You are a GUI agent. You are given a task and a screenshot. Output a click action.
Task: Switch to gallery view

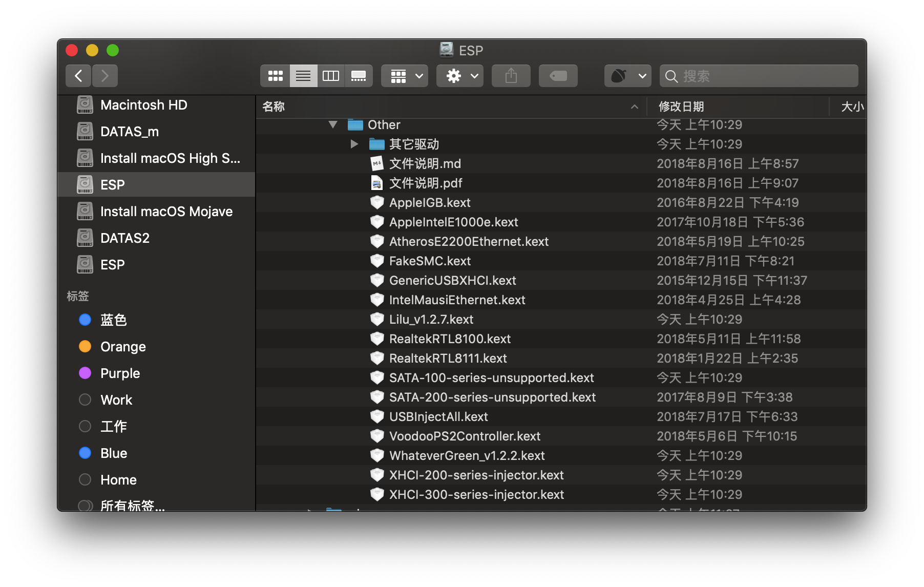pyautogui.click(x=359, y=76)
